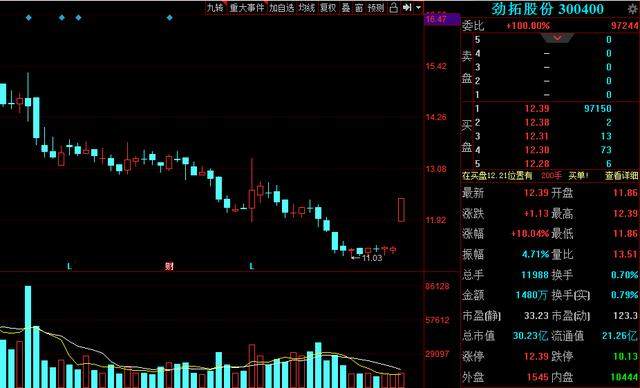640x388 pixels.
Task: Collapse the sell order book chevron
Action: pyautogui.click(x=557, y=38)
